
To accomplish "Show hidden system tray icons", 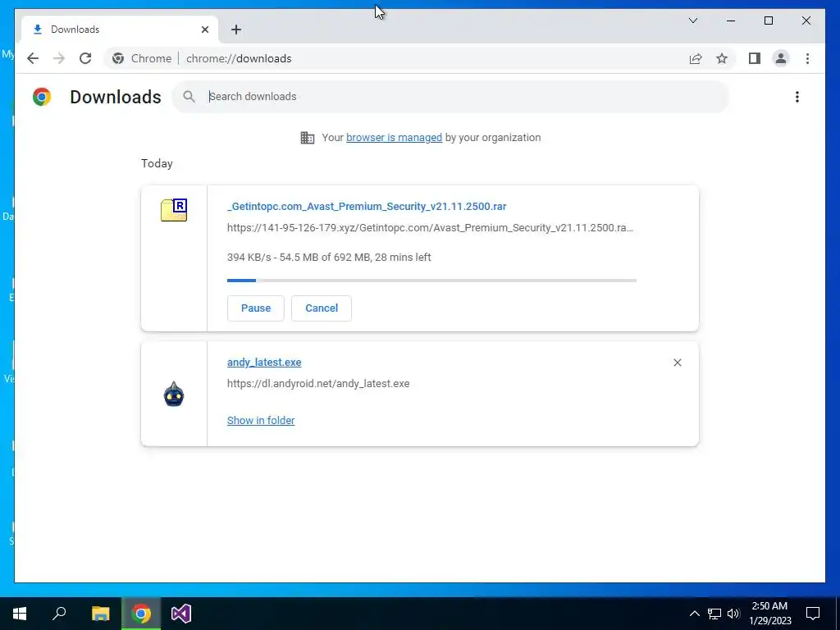I will [694, 614].
